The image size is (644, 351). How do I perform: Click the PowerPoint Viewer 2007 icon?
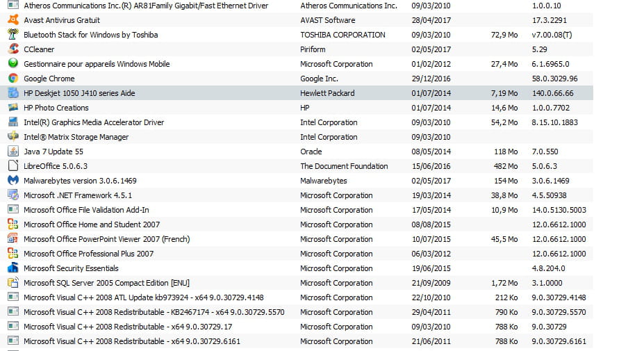13,239
